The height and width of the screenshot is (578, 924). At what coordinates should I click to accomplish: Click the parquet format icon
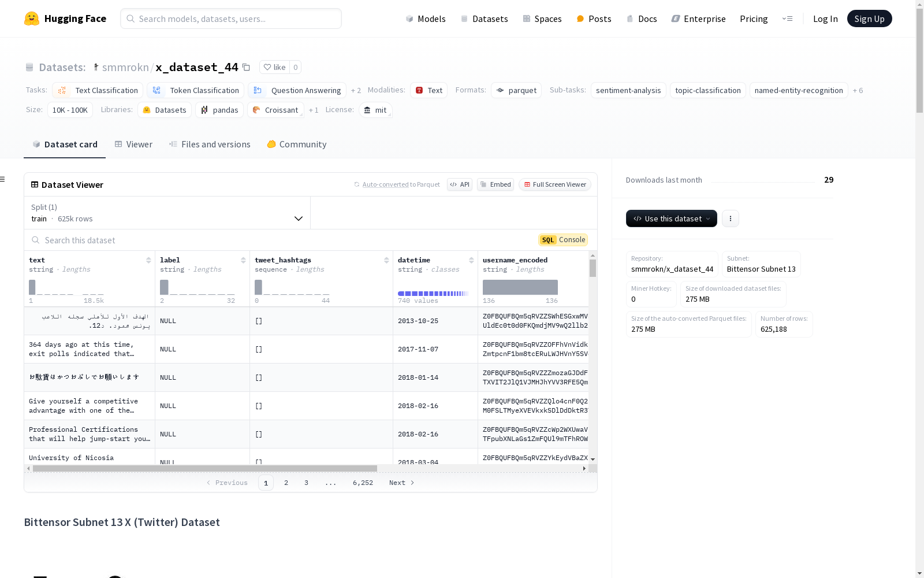click(500, 90)
